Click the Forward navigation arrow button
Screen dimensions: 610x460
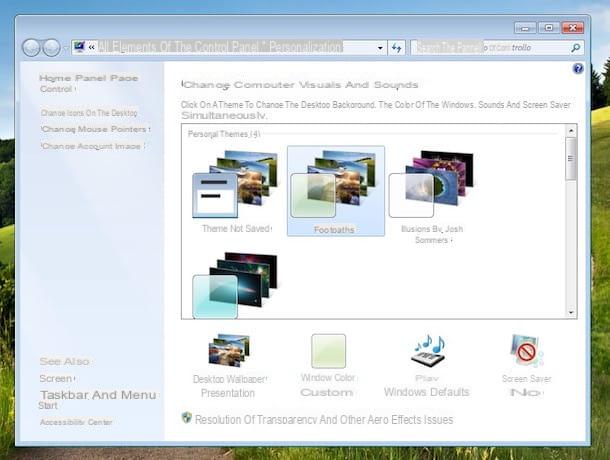tap(51, 48)
